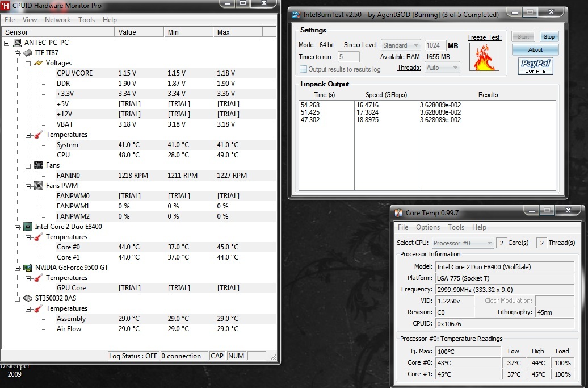588x388 pixels.
Task: Click the 18.8975 GFlops speed value
Action: pyautogui.click(x=368, y=120)
